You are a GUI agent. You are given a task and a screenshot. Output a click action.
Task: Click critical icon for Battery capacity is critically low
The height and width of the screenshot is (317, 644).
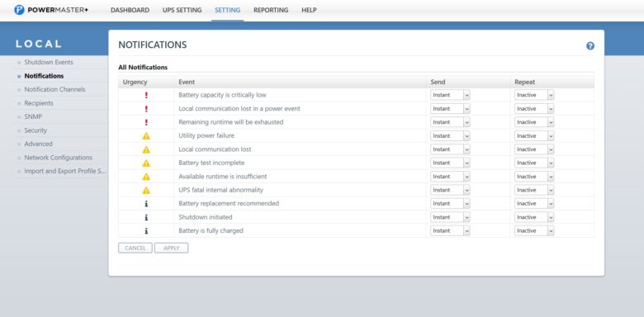(146, 95)
